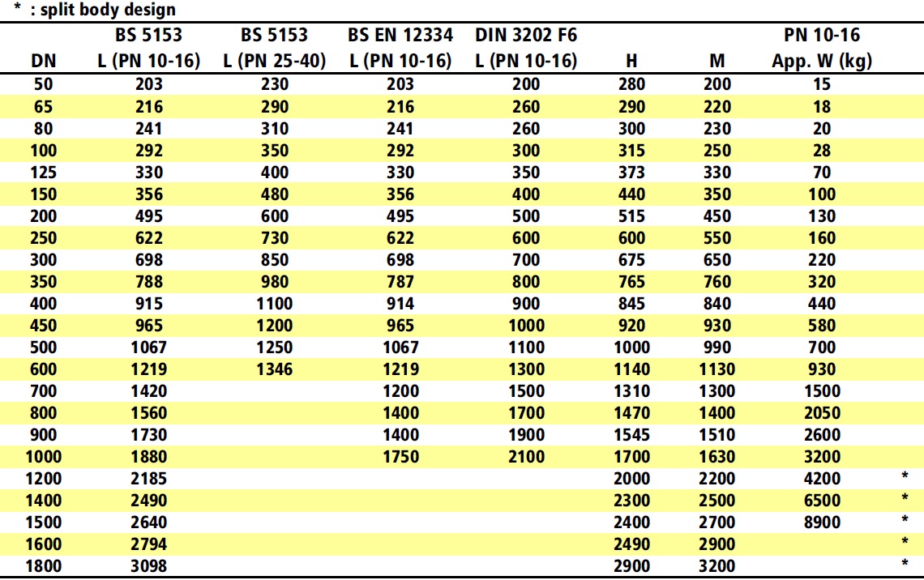Viewport: 924px width, 580px height.
Task: Click the BS EN 12334 value 914
Action: tap(400, 303)
